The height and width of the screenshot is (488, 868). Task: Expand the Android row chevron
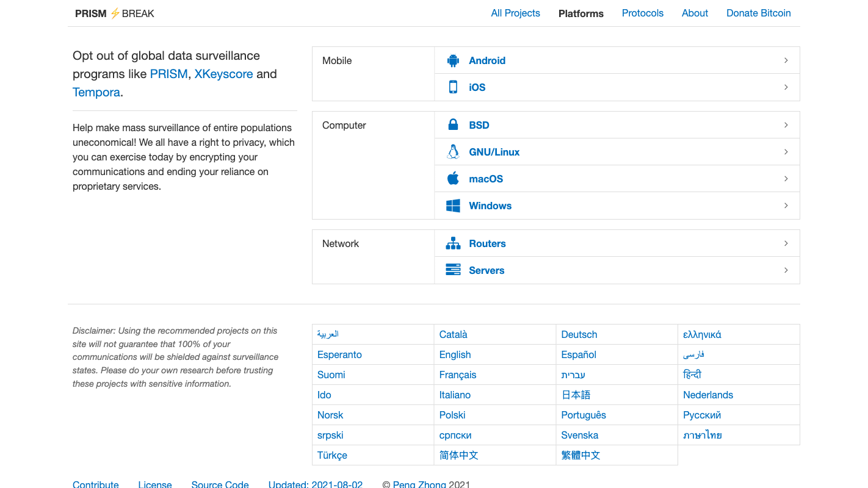click(x=786, y=60)
